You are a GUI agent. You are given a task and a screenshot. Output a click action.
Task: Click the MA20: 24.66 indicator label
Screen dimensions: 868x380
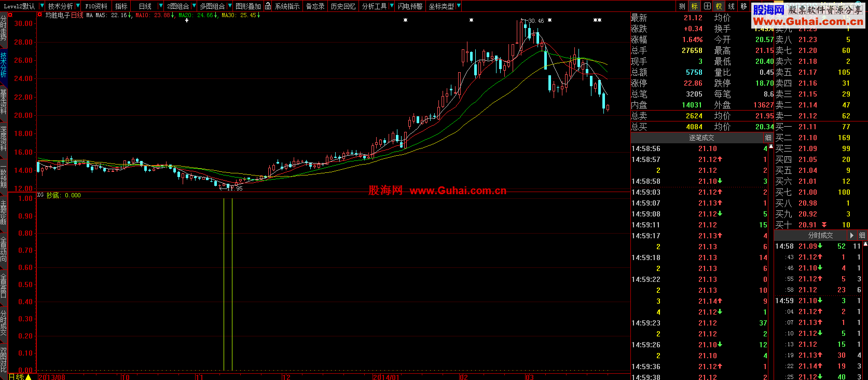pyautogui.click(x=198, y=16)
